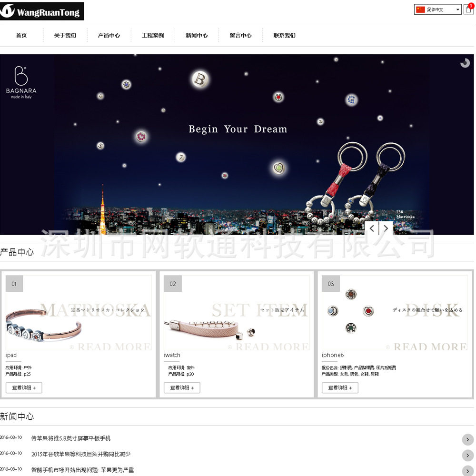The image size is (476, 476).
Task: Open arrow for third news item
Action: coord(467,471)
